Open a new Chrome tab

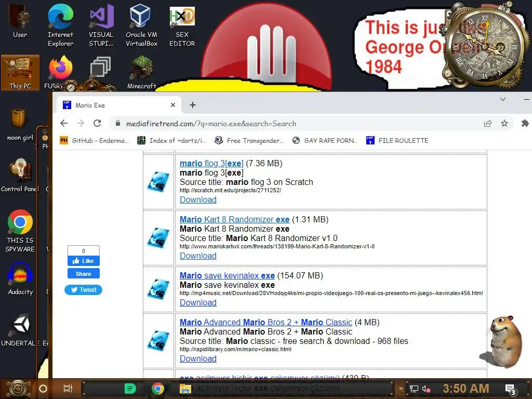pos(193,105)
